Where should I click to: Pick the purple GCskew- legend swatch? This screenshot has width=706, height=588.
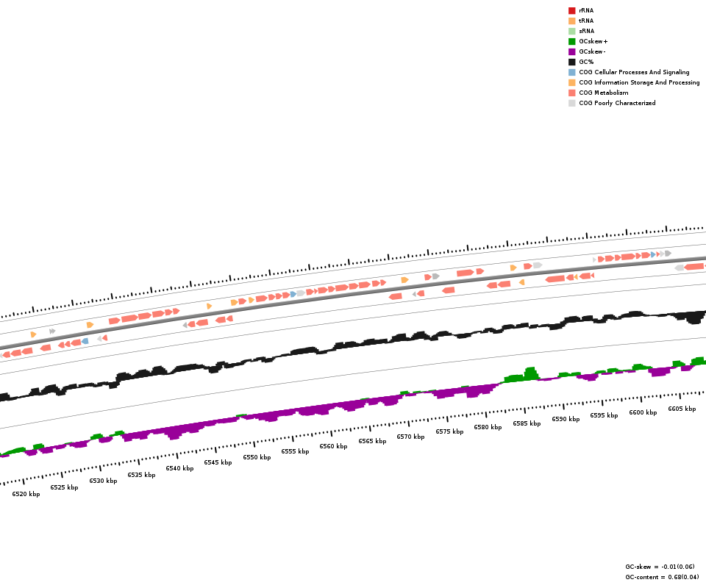pos(571,51)
